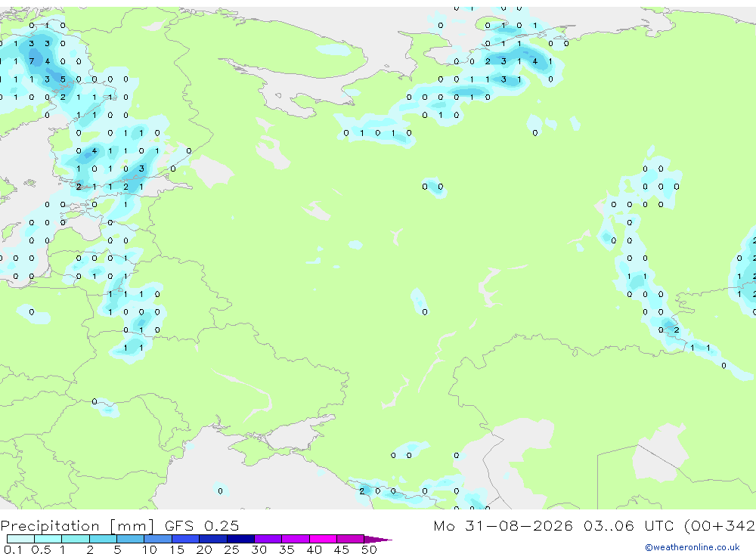
Task: Pick the 0.5–1 mm legend swatch
Action: click(x=48, y=539)
